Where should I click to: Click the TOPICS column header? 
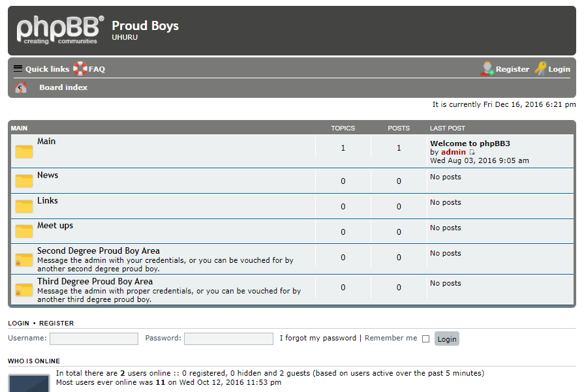pos(343,128)
